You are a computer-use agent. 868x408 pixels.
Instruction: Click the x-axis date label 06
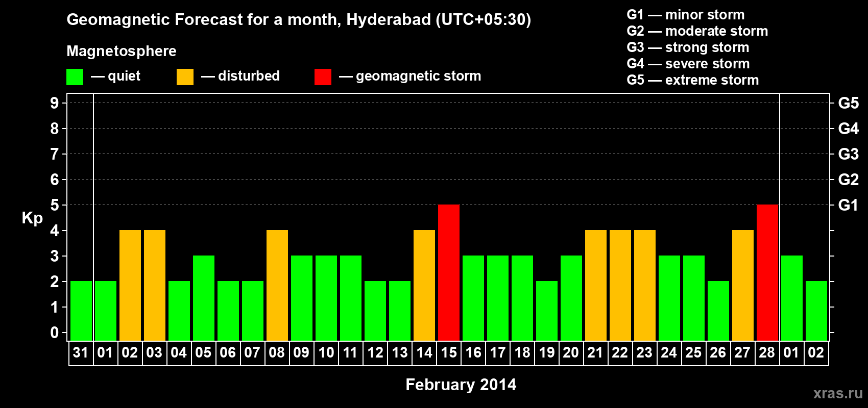pos(228,353)
